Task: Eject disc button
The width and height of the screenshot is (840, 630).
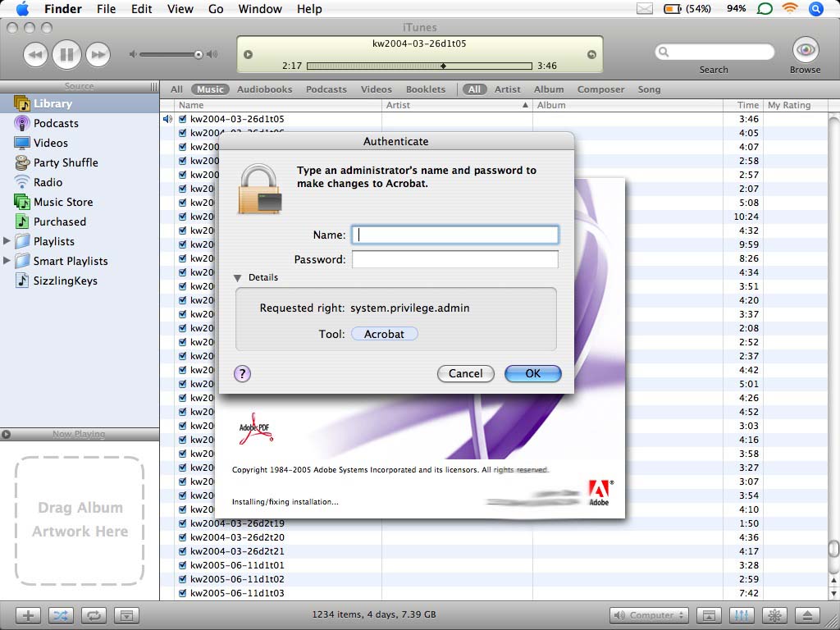Action: [x=808, y=615]
